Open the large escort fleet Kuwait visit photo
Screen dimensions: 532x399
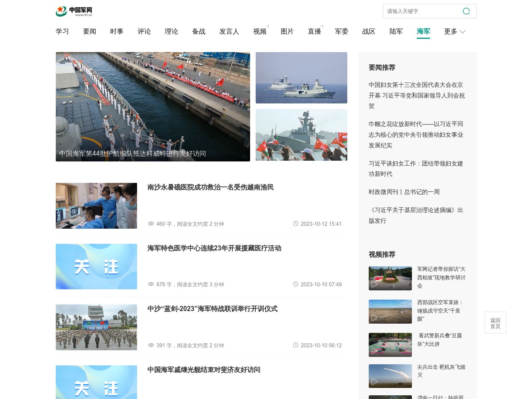pos(153,106)
